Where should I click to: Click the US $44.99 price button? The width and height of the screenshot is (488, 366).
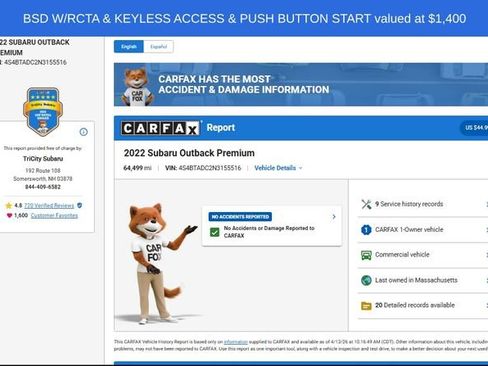(475, 128)
